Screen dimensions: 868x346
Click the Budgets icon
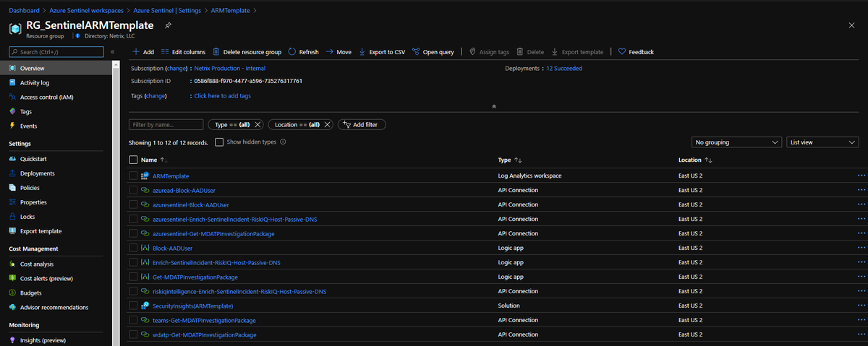(12, 293)
